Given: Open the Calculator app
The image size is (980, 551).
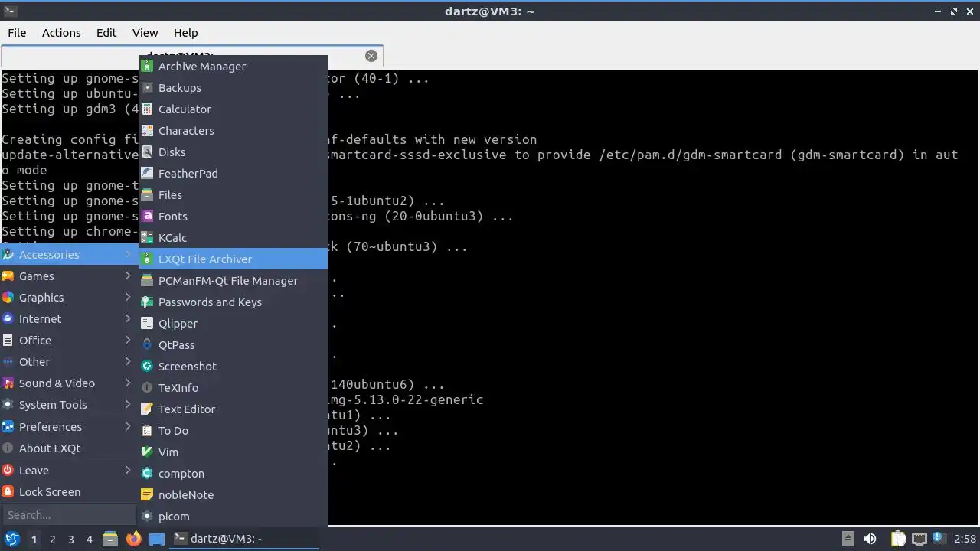Looking at the screenshot, I should (234, 109).
